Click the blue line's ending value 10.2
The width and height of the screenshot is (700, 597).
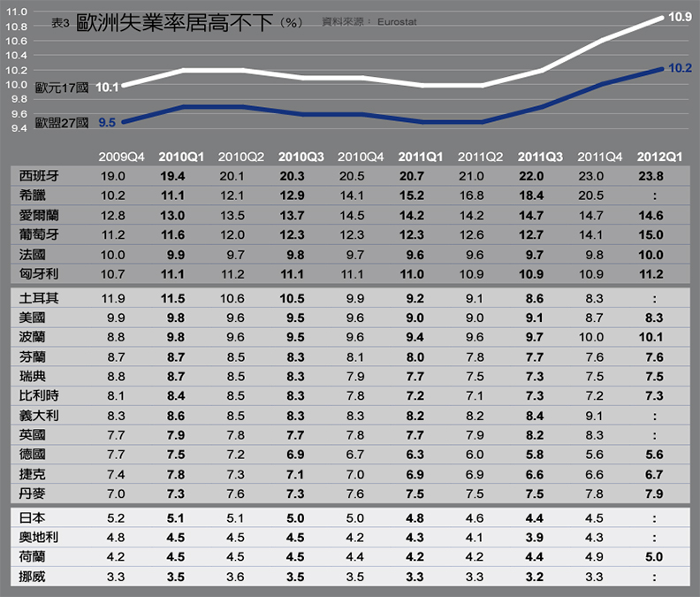(x=680, y=68)
